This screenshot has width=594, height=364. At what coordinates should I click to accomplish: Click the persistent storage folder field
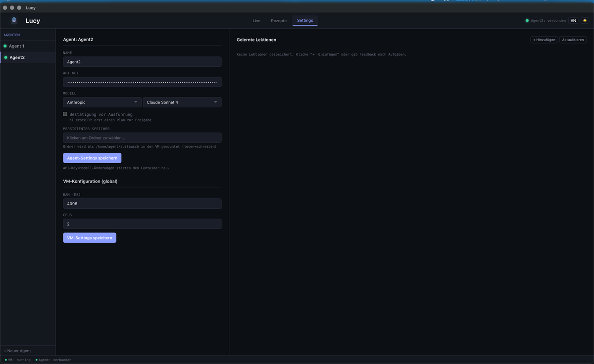point(142,138)
